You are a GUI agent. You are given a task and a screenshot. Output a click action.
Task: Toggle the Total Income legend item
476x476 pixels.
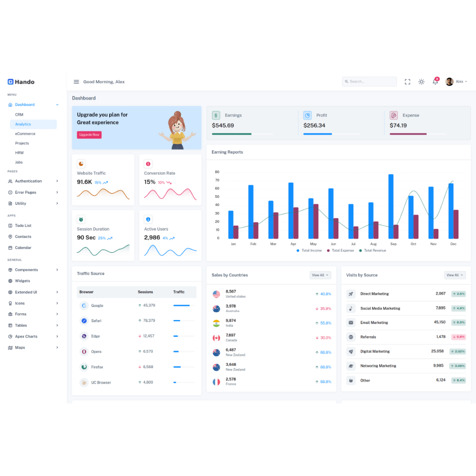pos(309,251)
